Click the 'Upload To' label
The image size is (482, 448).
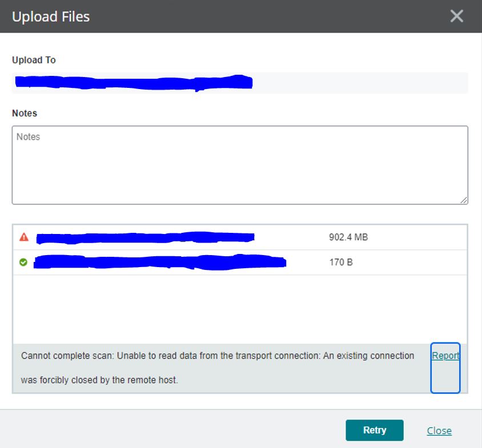point(34,60)
